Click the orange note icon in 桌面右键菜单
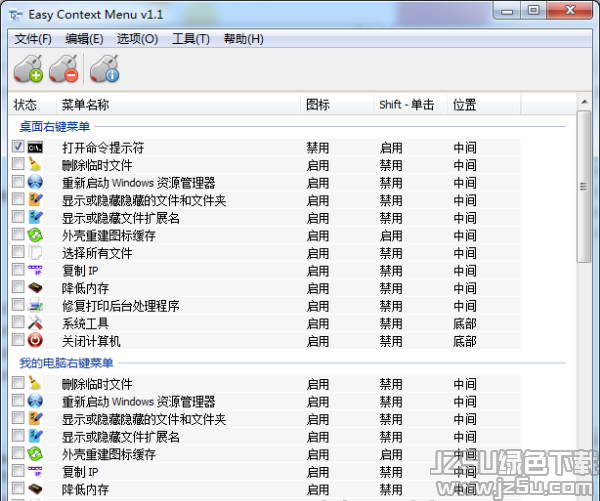Image resolution: width=600 pixels, height=501 pixels. [35, 200]
